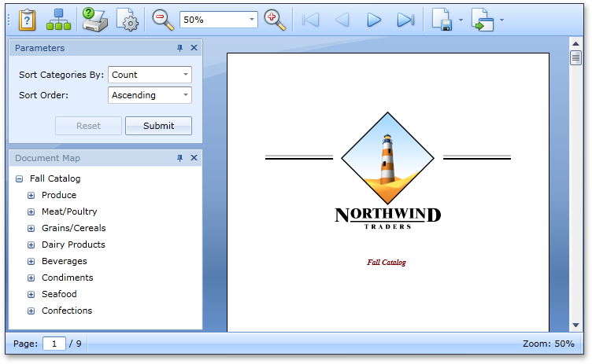592x364 pixels.
Task: Expand the Dairy Products node
Action: tap(31, 245)
